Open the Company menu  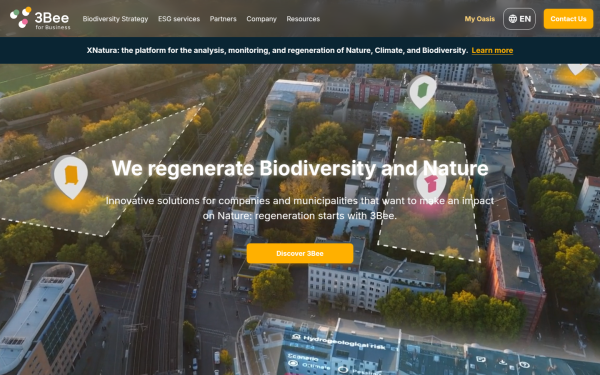(x=261, y=19)
